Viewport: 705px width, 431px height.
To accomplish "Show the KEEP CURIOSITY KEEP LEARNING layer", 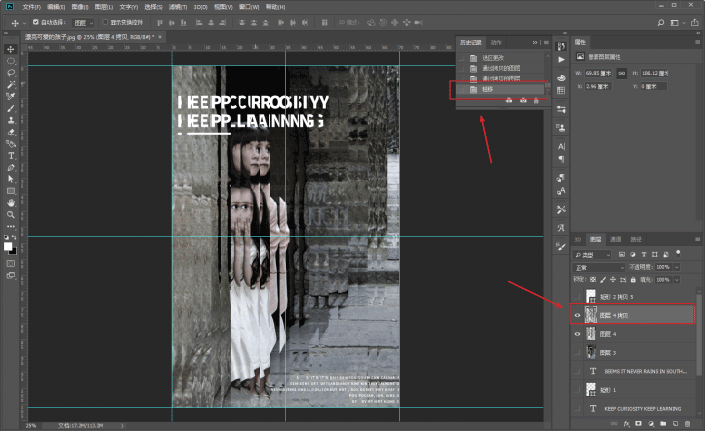I will pyautogui.click(x=577, y=409).
